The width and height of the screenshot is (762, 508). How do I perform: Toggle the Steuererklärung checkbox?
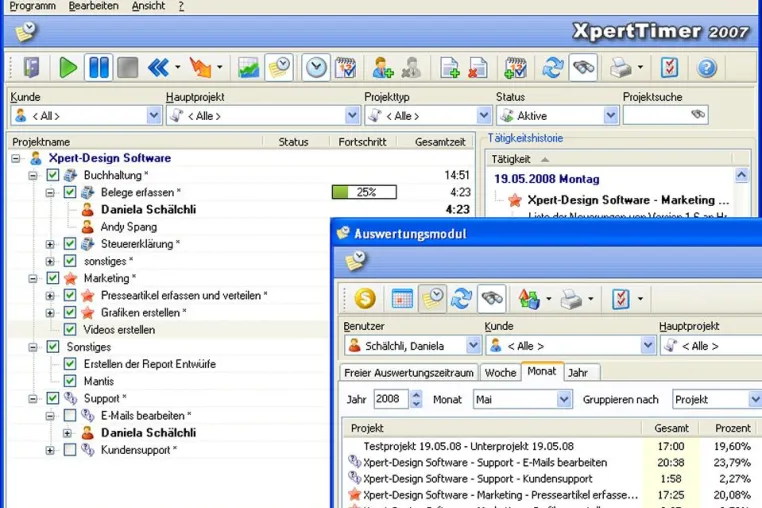tap(70, 244)
